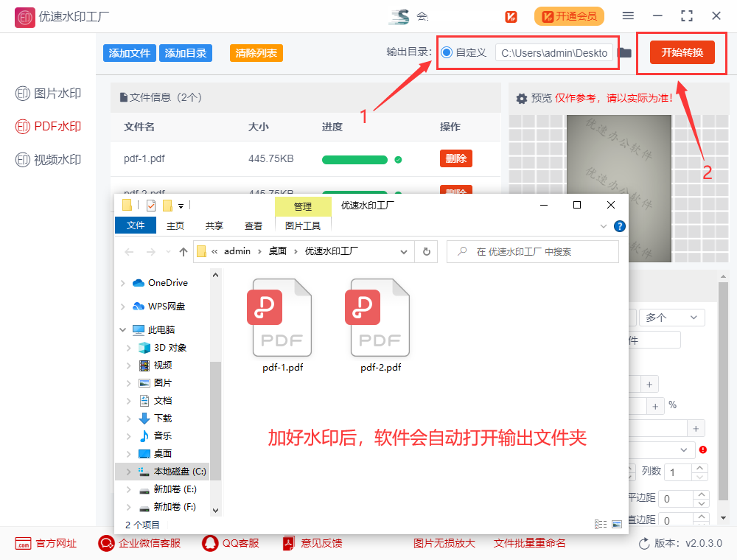
Task: Click the 清除列表 button
Action: pyautogui.click(x=256, y=53)
